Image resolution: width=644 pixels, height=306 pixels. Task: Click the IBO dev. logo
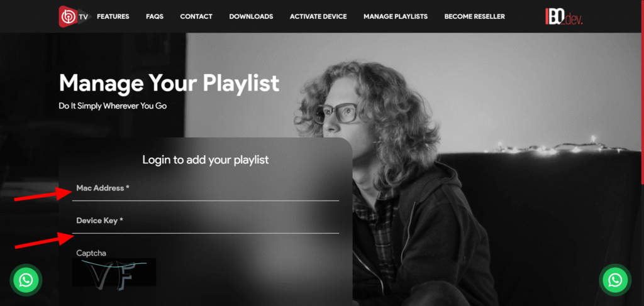(563, 16)
